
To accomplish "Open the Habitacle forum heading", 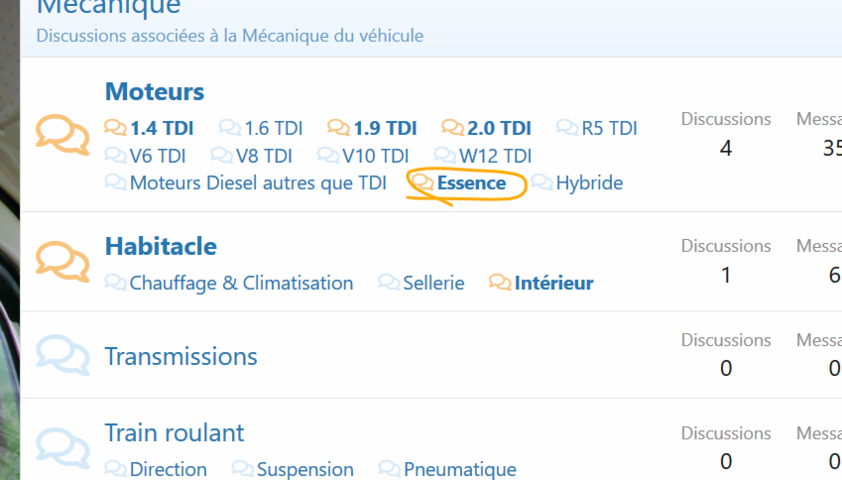I will pyautogui.click(x=160, y=246).
